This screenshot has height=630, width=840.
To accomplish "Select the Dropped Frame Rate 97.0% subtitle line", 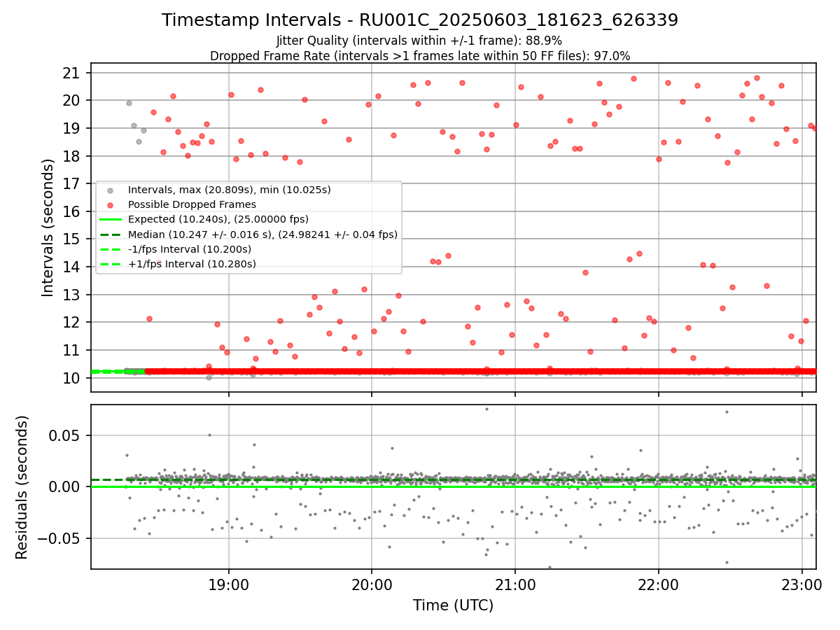I will (420, 56).
